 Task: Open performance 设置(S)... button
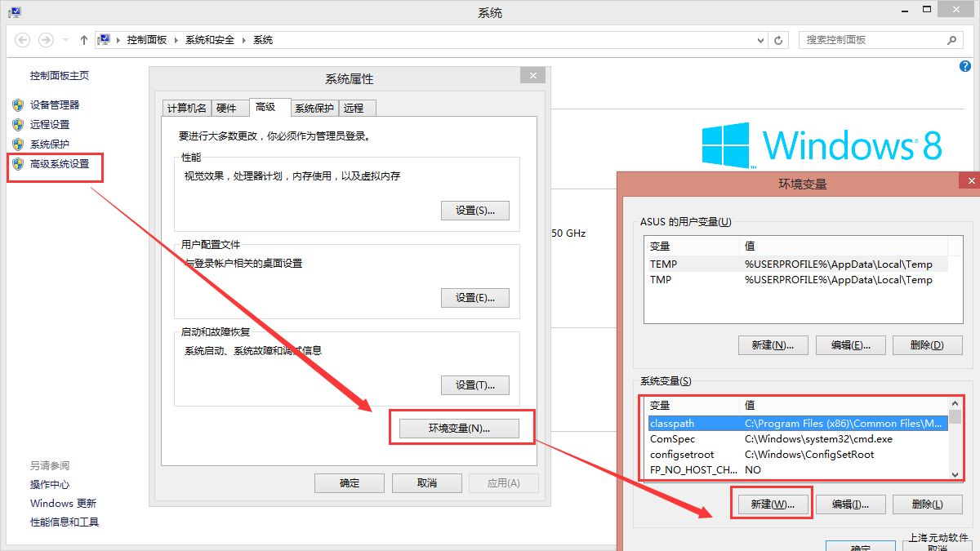tap(474, 211)
